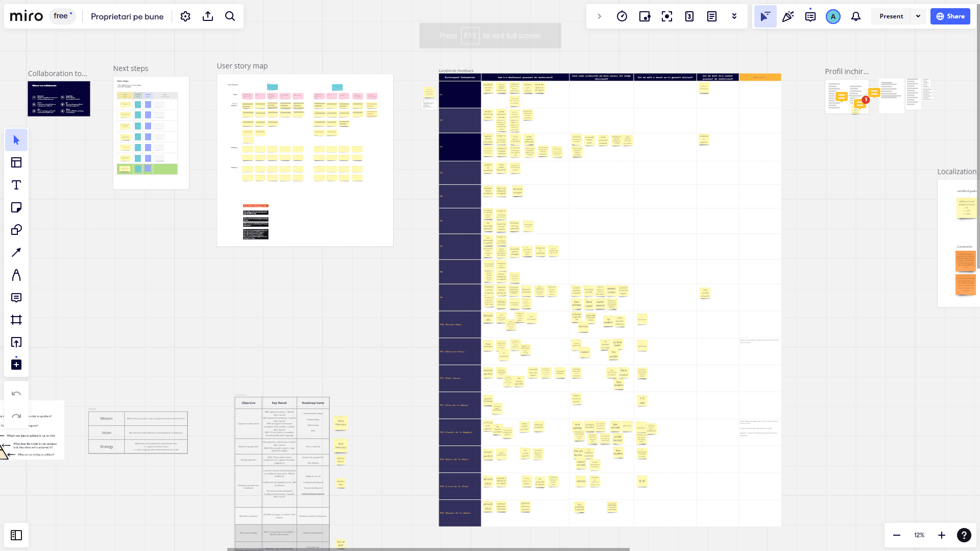The image size is (980, 551).
Task: Select the Frame tool
Action: tap(16, 320)
